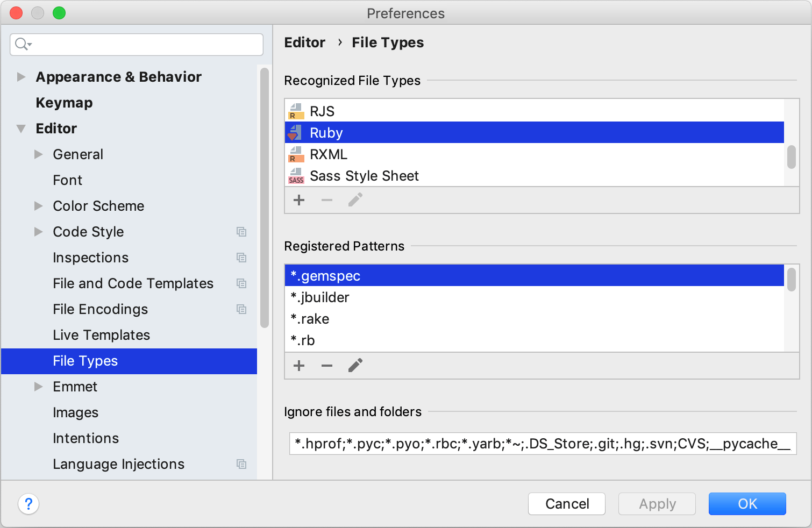Viewport: 812px width, 528px height.
Task: Expand the Color Scheme section
Action: [x=39, y=206]
